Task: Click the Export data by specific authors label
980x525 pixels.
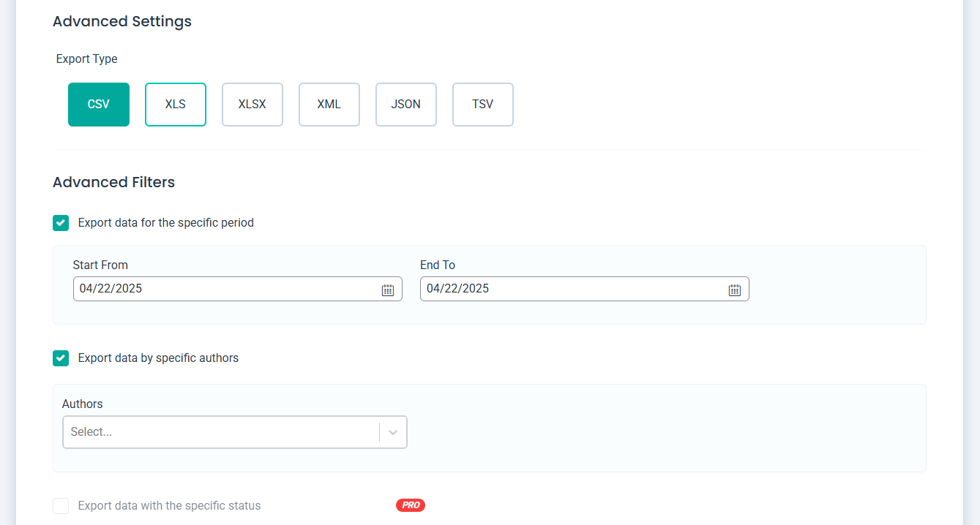Action: click(158, 358)
